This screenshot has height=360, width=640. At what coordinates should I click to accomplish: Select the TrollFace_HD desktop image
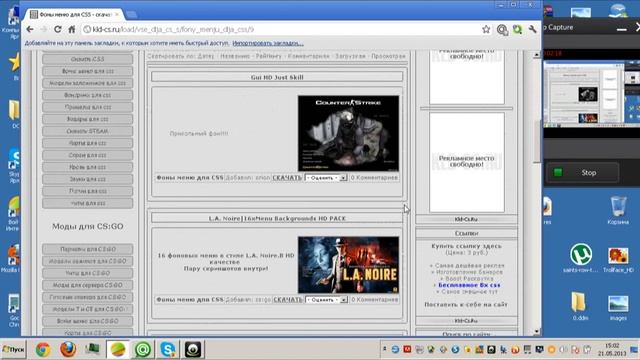(x=618, y=260)
